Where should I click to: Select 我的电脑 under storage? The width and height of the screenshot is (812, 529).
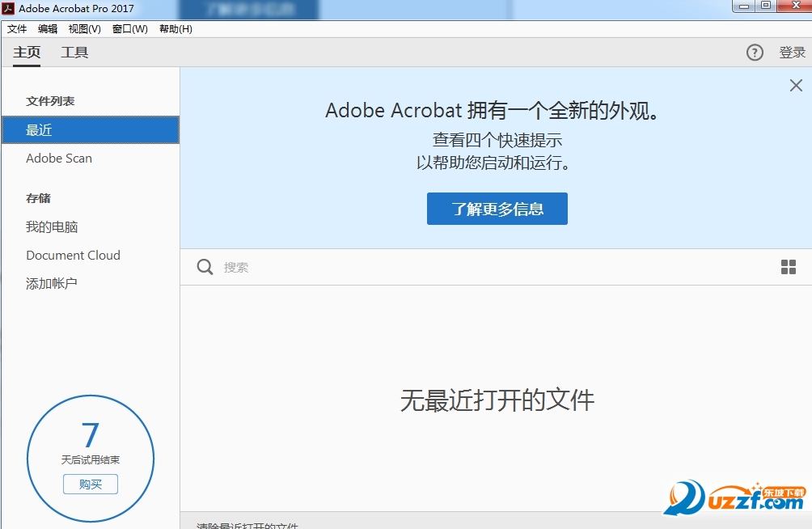tap(52, 227)
